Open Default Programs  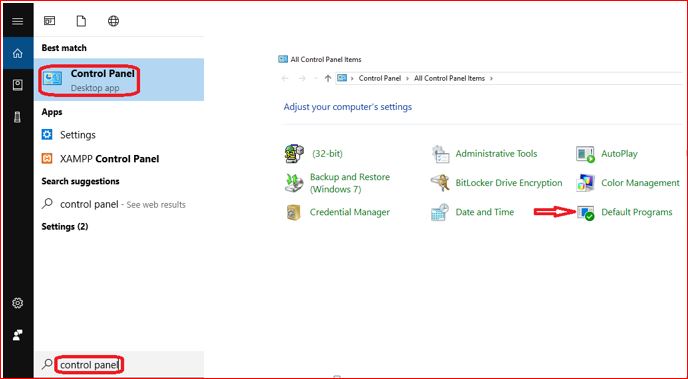coord(637,212)
